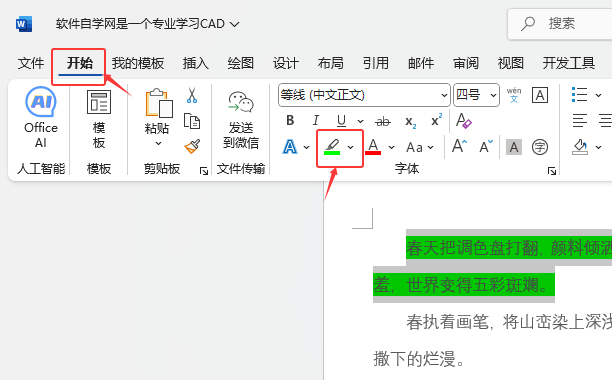612x380 pixels.
Task: Switch to the 开始 tab
Action: [80, 63]
